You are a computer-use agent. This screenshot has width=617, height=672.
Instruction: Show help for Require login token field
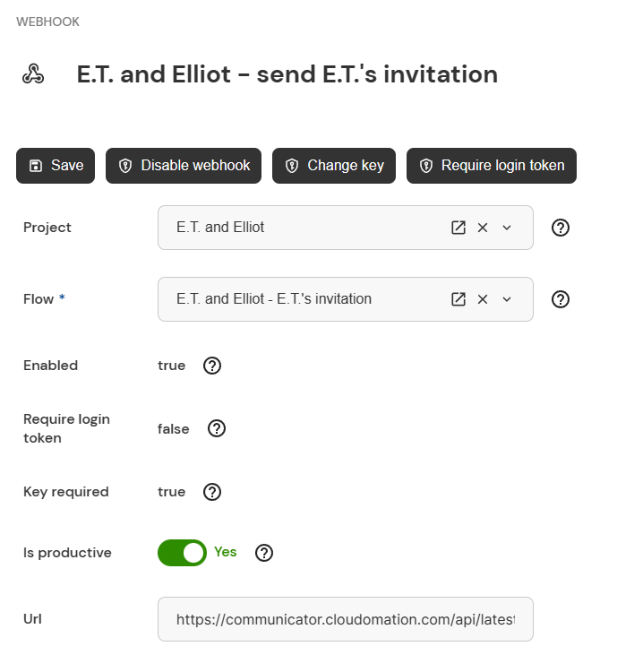point(217,428)
